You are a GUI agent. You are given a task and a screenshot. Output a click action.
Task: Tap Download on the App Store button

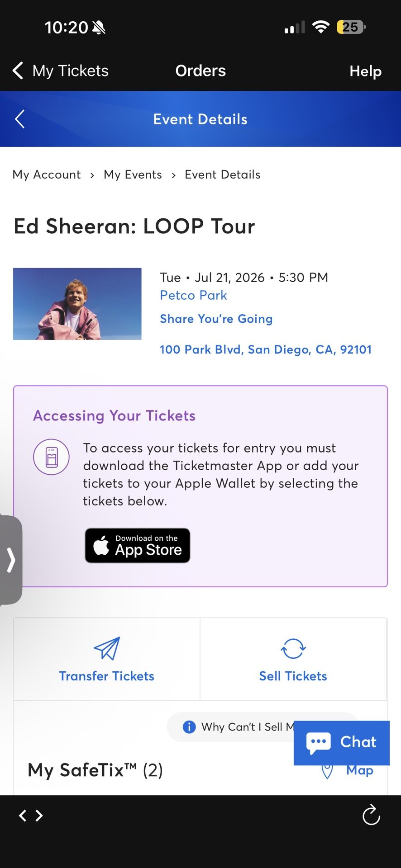(138, 545)
